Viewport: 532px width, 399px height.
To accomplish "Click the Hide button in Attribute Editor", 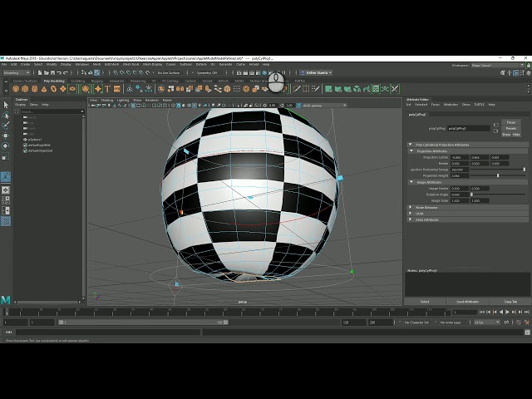I will [516, 135].
